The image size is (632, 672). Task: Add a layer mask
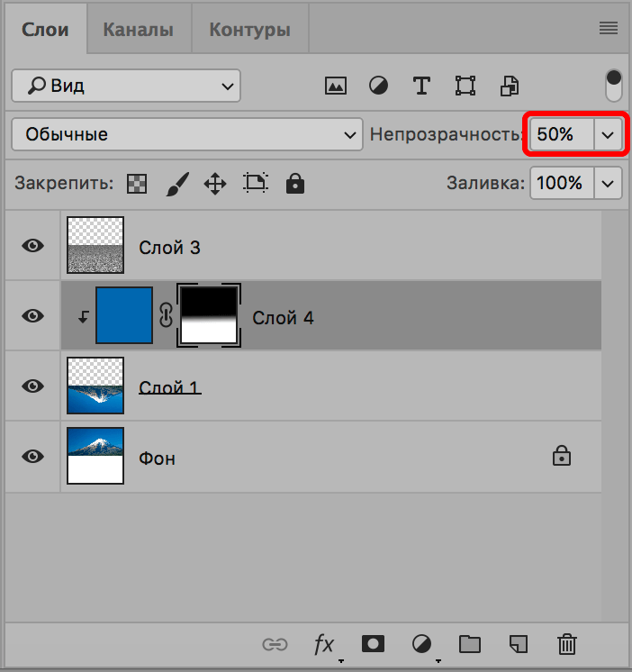(x=373, y=643)
